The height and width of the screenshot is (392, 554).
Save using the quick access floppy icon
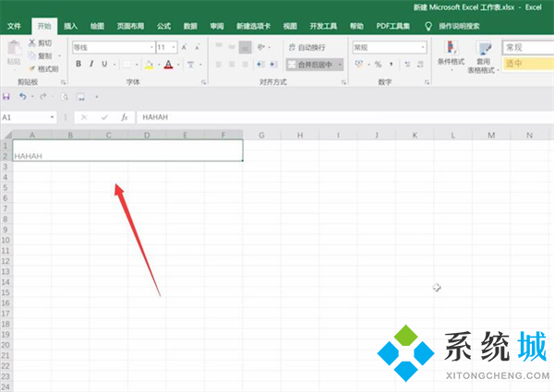tap(6, 96)
